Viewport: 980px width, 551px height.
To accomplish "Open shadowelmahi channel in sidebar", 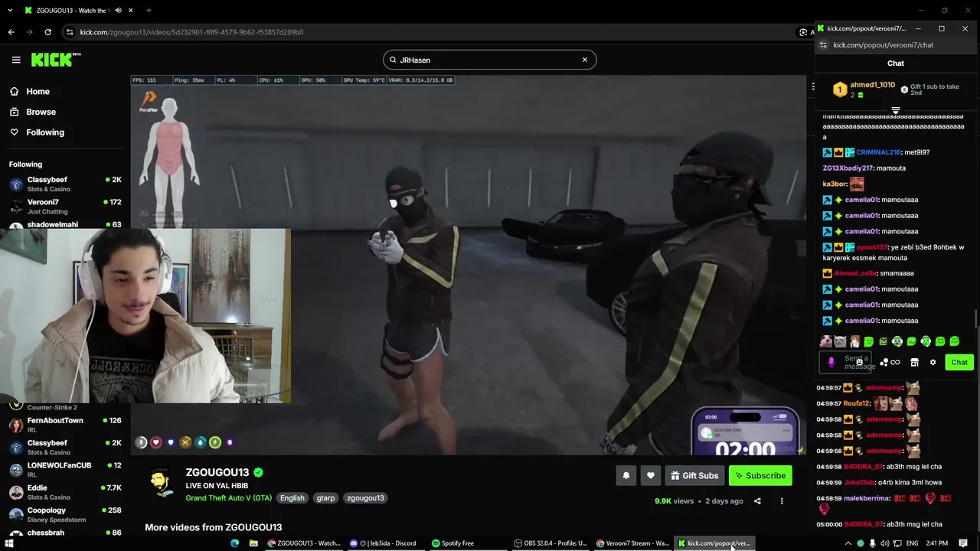I will click(65, 224).
